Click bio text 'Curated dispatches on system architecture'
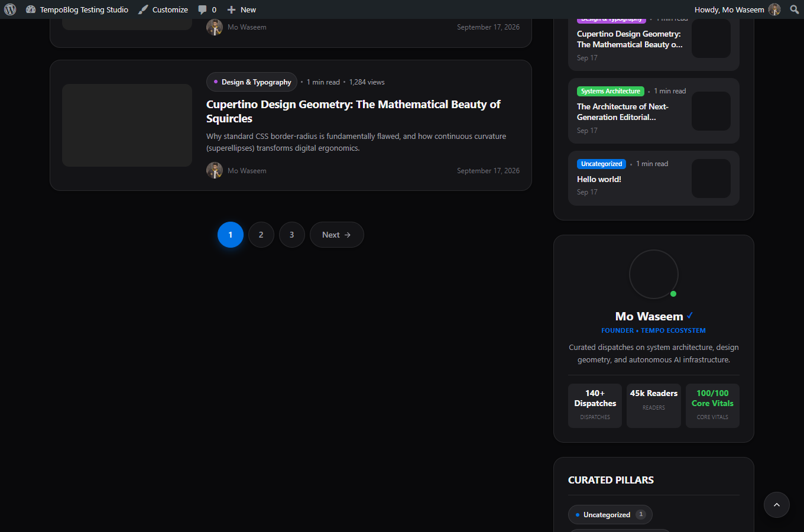The width and height of the screenshot is (804, 532). pos(654,353)
